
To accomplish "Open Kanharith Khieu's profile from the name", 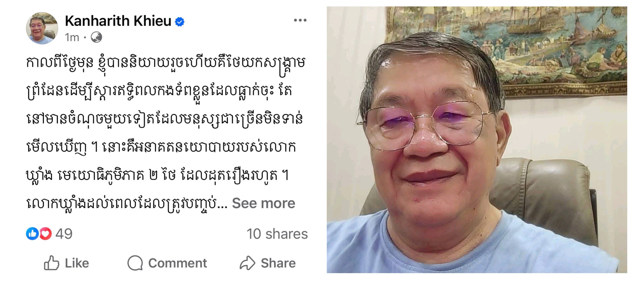I will click(x=118, y=21).
